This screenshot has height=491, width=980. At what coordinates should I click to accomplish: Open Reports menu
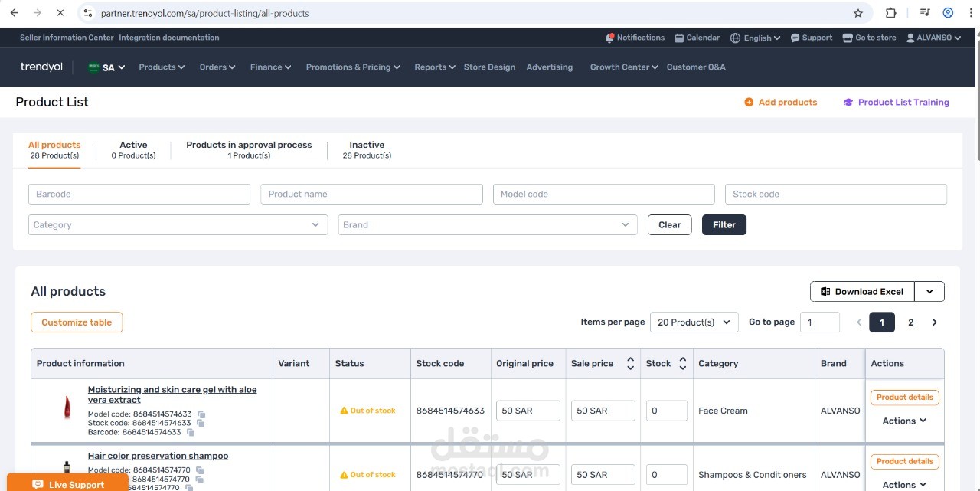tap(435, 67)
